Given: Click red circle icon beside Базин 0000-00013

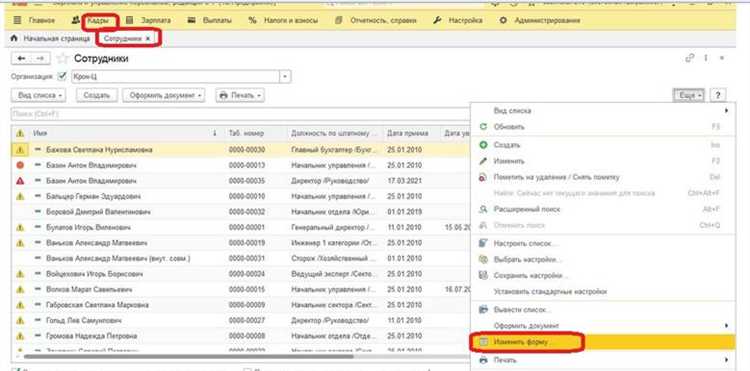Looking at the screenshot, I should (20, 165).
